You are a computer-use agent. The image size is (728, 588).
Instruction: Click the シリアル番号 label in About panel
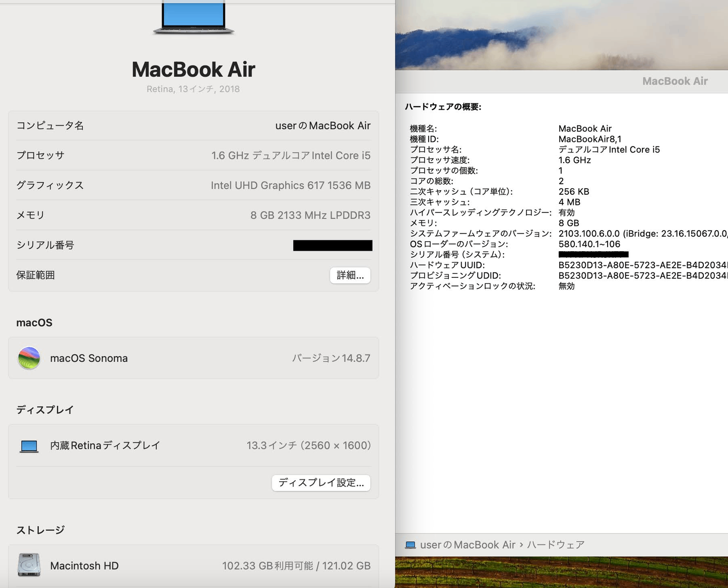click(x=45, y=245)
